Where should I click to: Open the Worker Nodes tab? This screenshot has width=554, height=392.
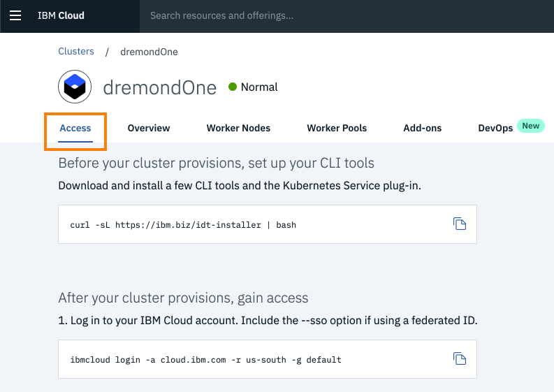(238, 128)
